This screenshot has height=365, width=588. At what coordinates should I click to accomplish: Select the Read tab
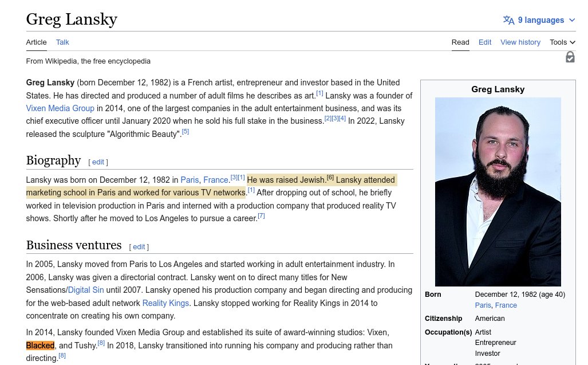[460, 42]
